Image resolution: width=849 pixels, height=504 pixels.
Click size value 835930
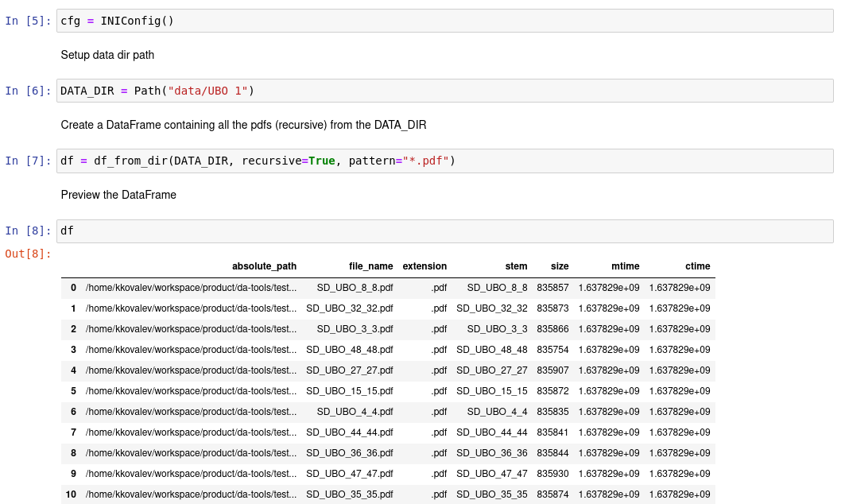(x=552, y=474)
